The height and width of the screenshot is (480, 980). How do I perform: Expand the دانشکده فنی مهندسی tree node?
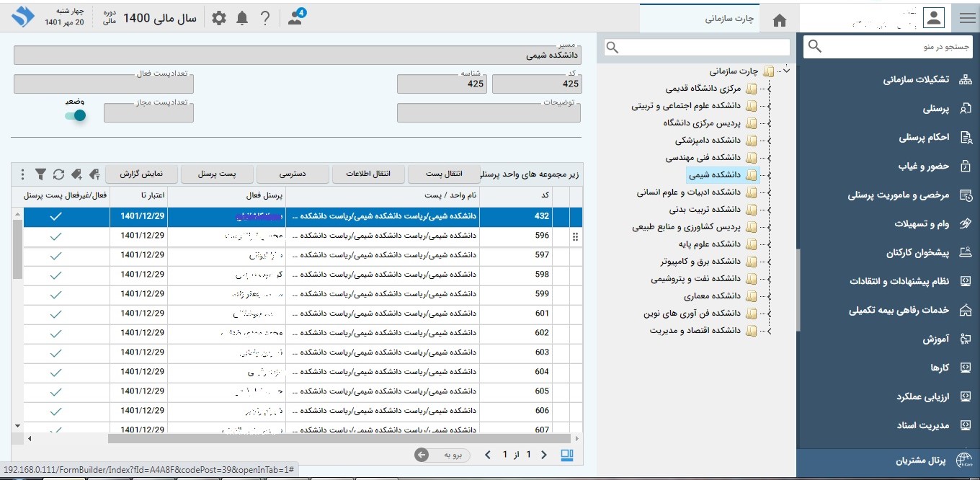pyautogui.click(x=769, y=158)
